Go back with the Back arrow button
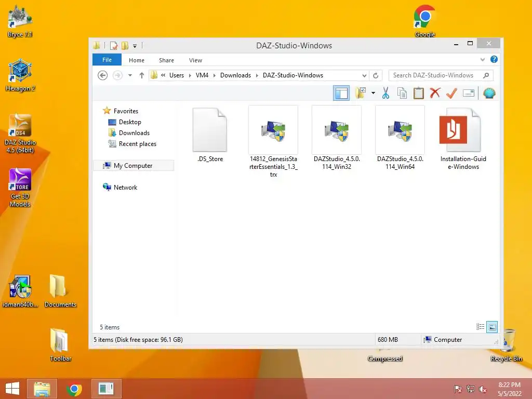Image resolution: width=532 pixels, height=399 pixels. (x=102, y=75)
